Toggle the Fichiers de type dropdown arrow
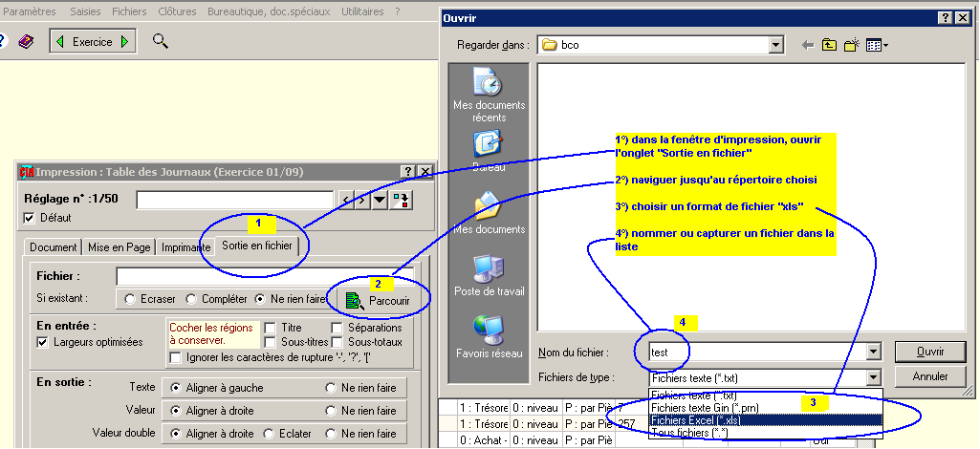Viewport: 980px width, 449px height. [x=874, y=377]
